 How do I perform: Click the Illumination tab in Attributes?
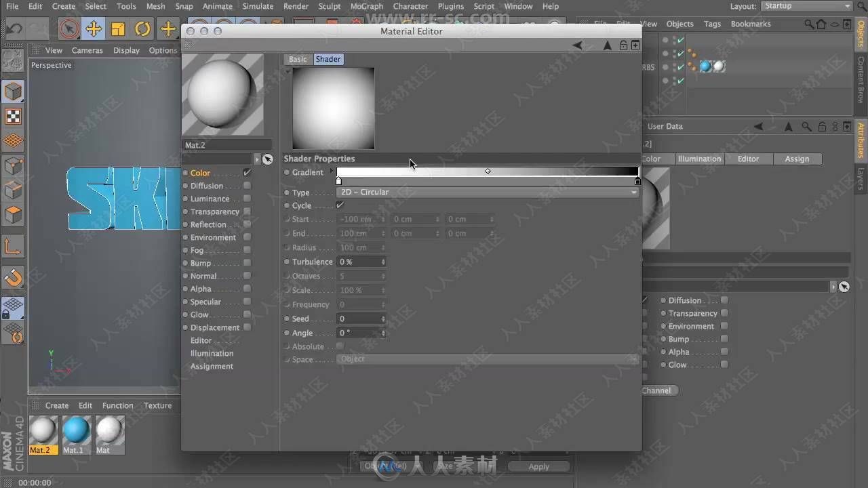699,159
